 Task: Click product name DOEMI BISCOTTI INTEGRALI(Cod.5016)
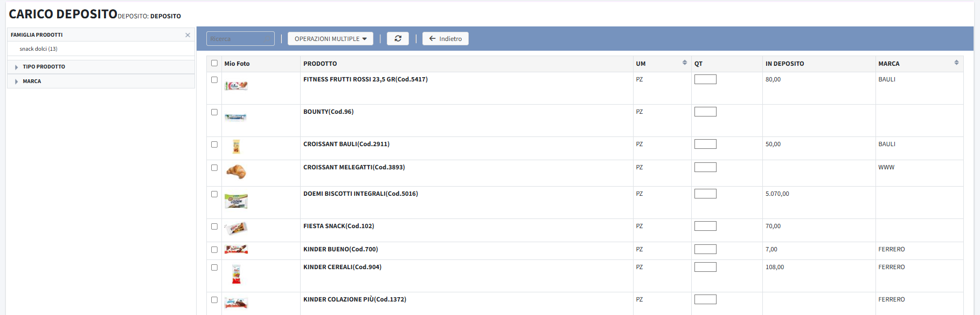360,194
